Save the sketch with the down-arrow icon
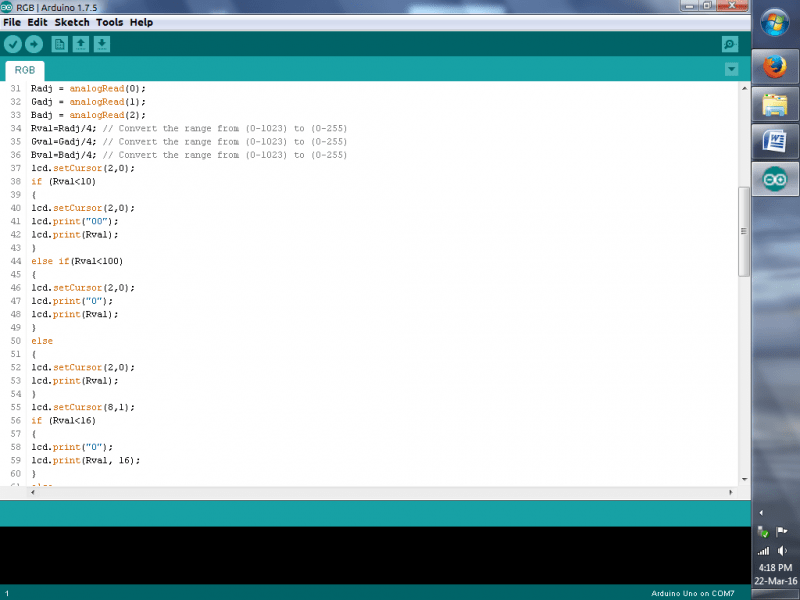Viewport: 800px width, 600px height. tap(102, 43)
